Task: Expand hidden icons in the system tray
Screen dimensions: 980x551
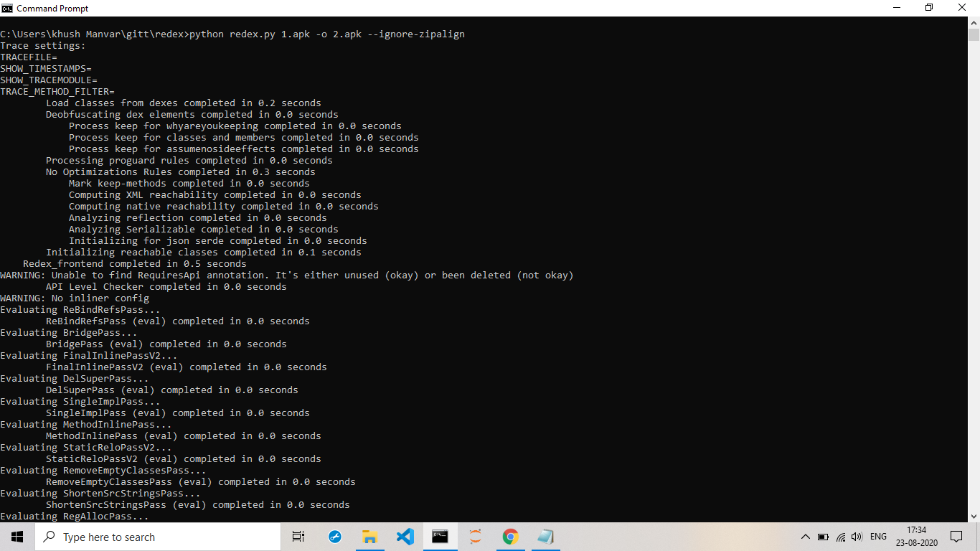Action: [x=806, y=536]
